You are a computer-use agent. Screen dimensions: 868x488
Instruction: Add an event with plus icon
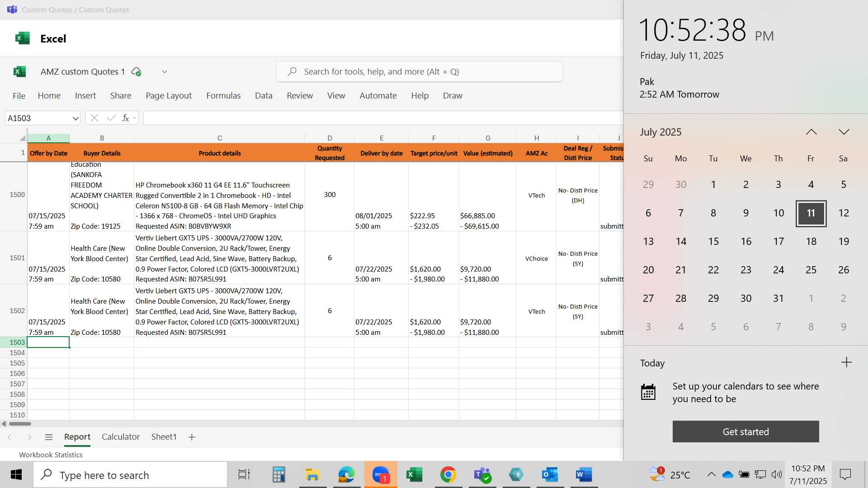coord(846,362)
